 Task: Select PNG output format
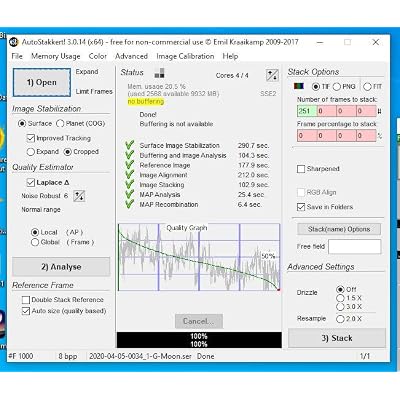[336, 87]
